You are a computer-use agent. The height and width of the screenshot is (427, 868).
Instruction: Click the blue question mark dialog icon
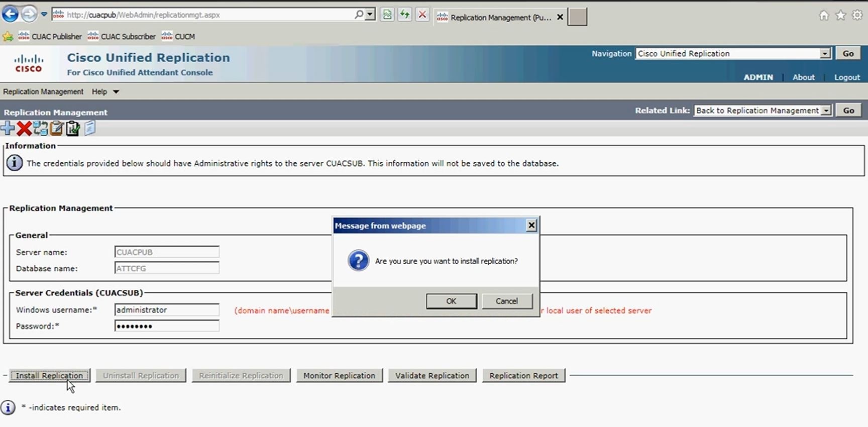coord(359,261)
